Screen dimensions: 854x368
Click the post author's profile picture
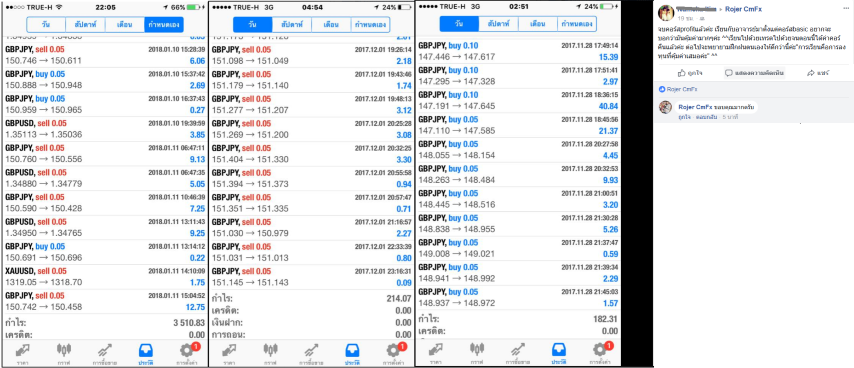666,13
